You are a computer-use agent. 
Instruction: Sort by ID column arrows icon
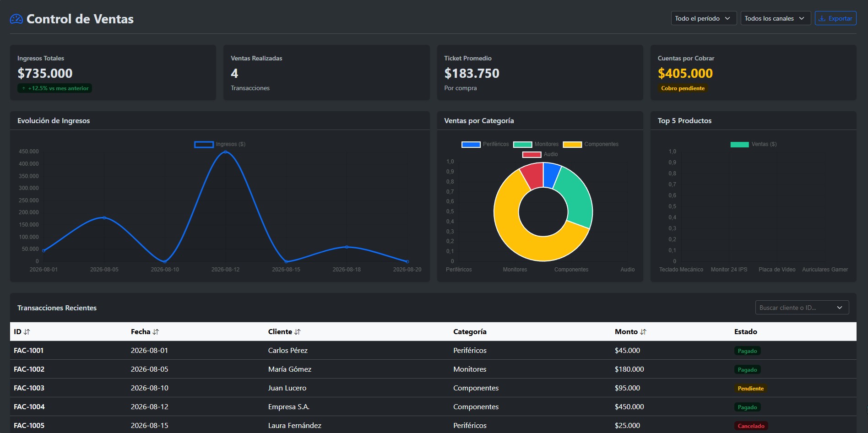[27, 332]
